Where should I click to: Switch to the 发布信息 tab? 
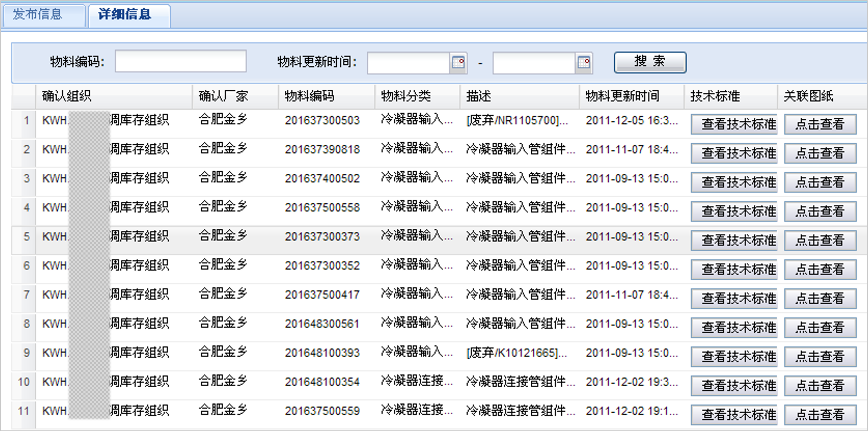[38, 14]
